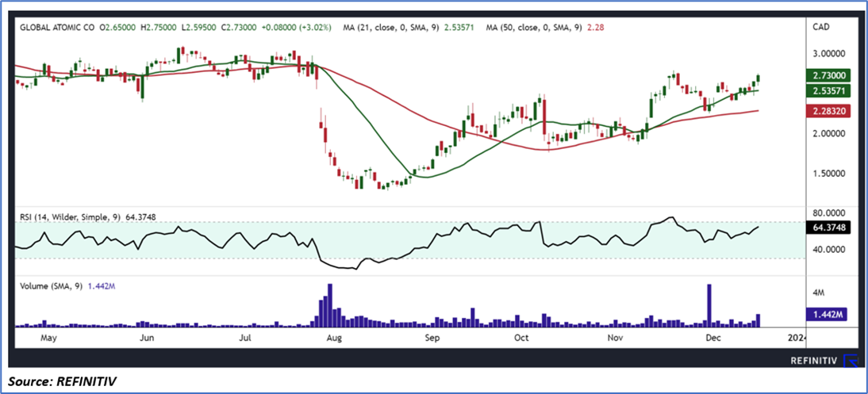Click the 40.0000 RSI axis label
The image size is (868, 394).
(x=828, y=250)
